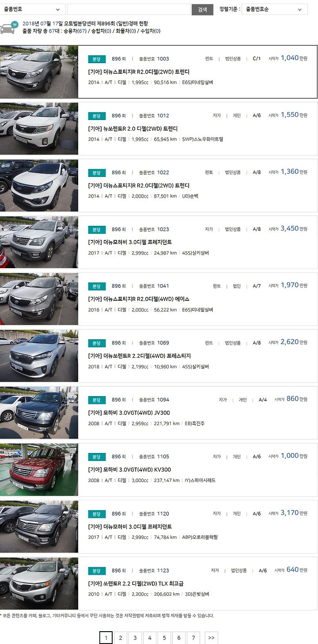The height and width of the screenshot is (644, 318).
Task: Open the 더뉴쏘렌토R 2.2디젤(4WD) 프레스티지 title link
Action: click(139, 356)
